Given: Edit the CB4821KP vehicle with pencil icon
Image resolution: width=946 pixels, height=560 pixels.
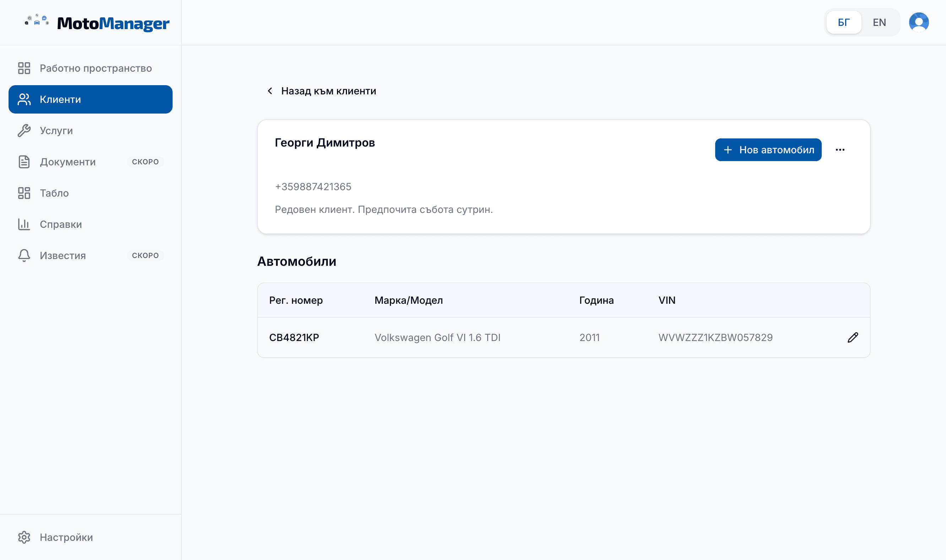Looking at the screenshot, I should (x=853, y=337).
